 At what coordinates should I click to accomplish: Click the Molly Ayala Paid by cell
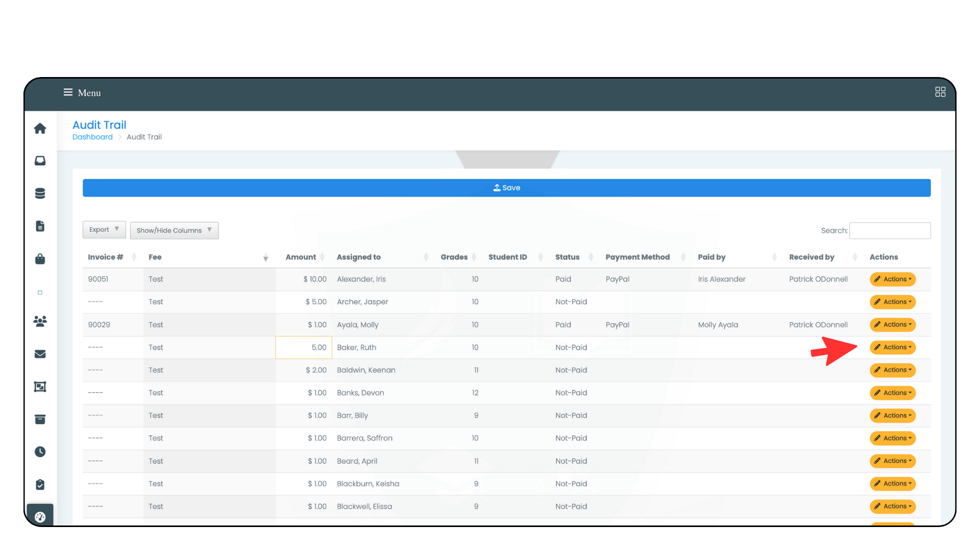point(718,324)
